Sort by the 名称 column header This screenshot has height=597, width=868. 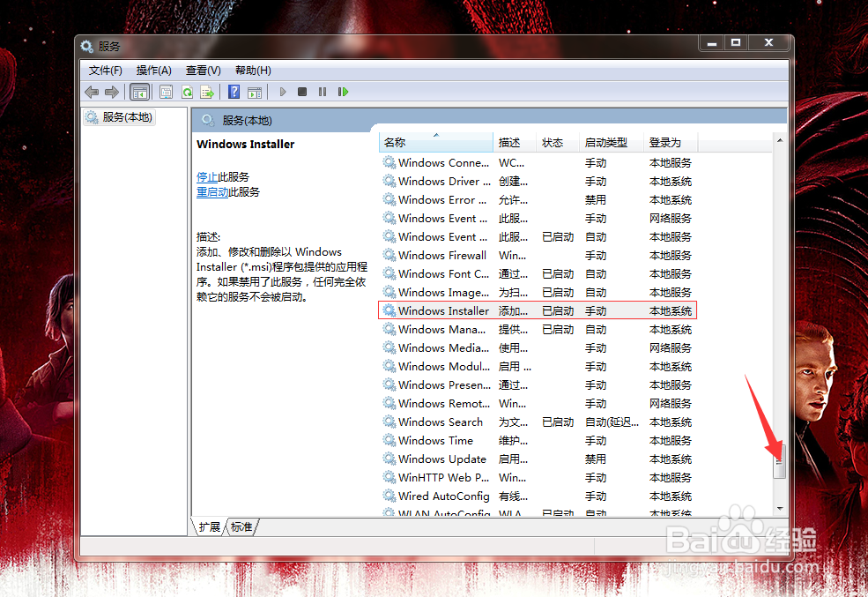(x=436, y=142)
